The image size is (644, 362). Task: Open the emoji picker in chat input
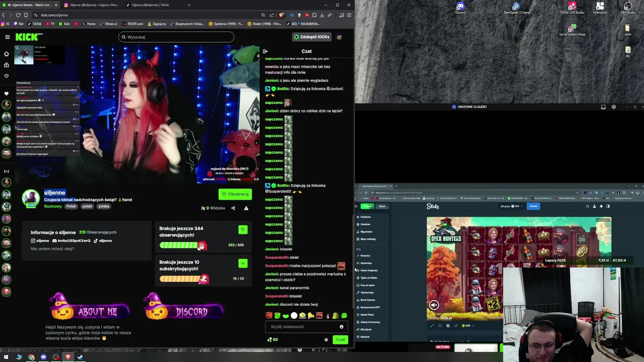pos(341,327)
